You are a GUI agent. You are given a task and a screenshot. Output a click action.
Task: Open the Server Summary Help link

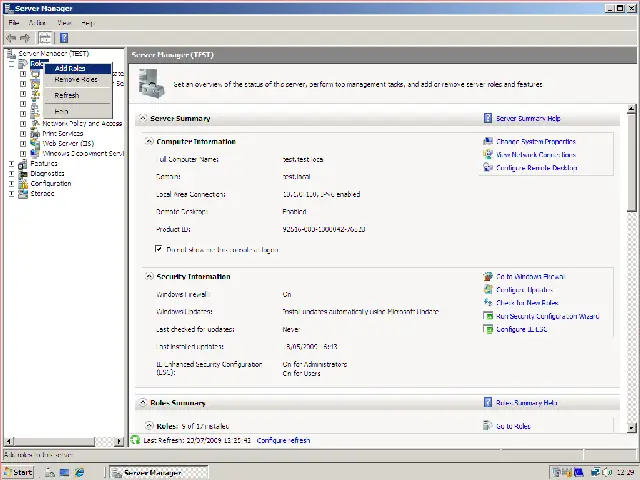tap(528, 118)
